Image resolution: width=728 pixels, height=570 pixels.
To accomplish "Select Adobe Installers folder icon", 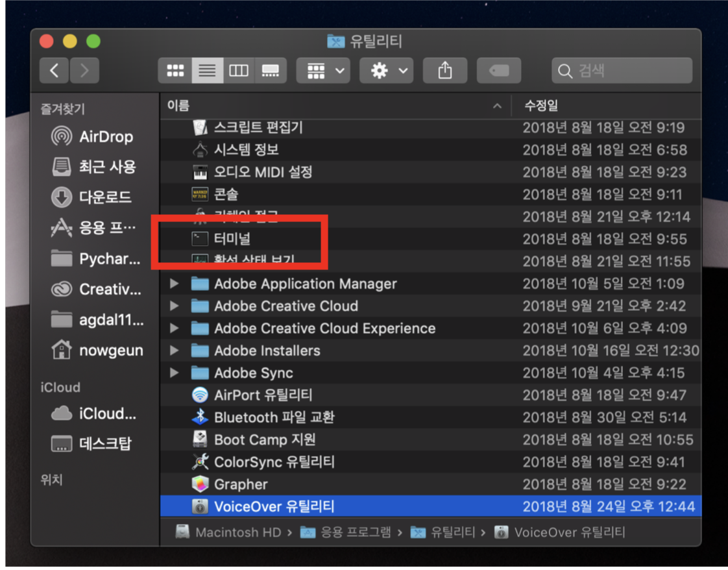I will tap(200, 351).
